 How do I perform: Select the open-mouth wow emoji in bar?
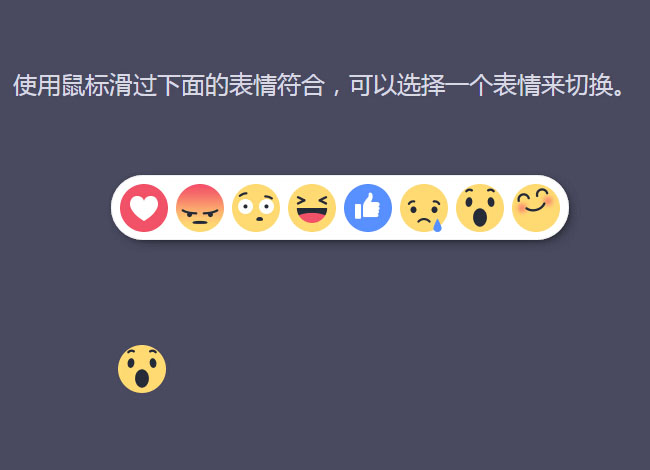coord(480,208)
